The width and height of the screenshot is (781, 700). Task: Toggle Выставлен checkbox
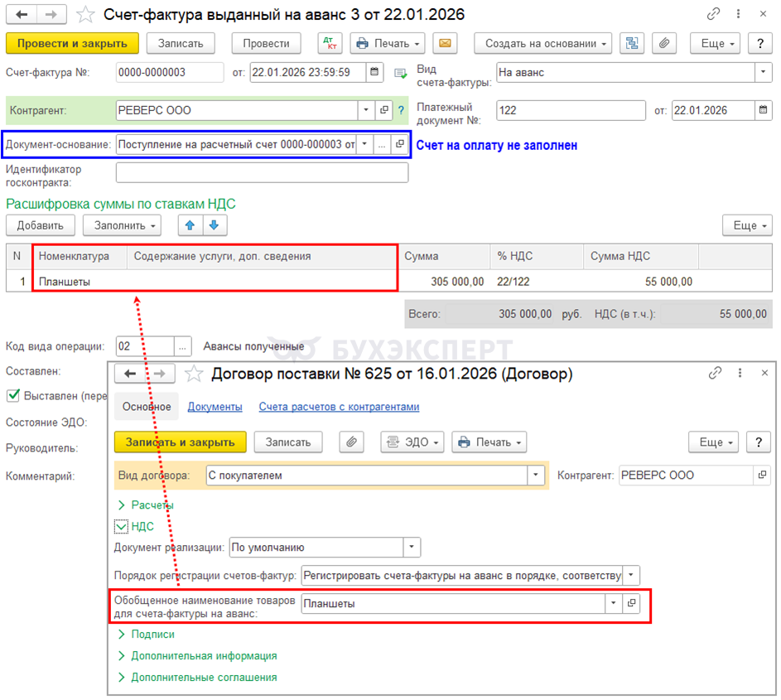pyautogui.click(x=13, y=396)
